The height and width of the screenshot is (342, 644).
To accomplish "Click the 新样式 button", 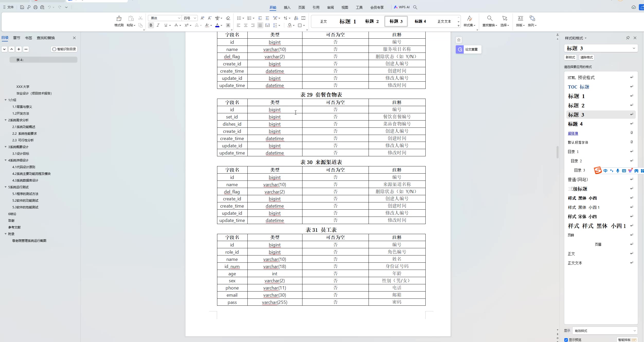I will tap(570, 57).
